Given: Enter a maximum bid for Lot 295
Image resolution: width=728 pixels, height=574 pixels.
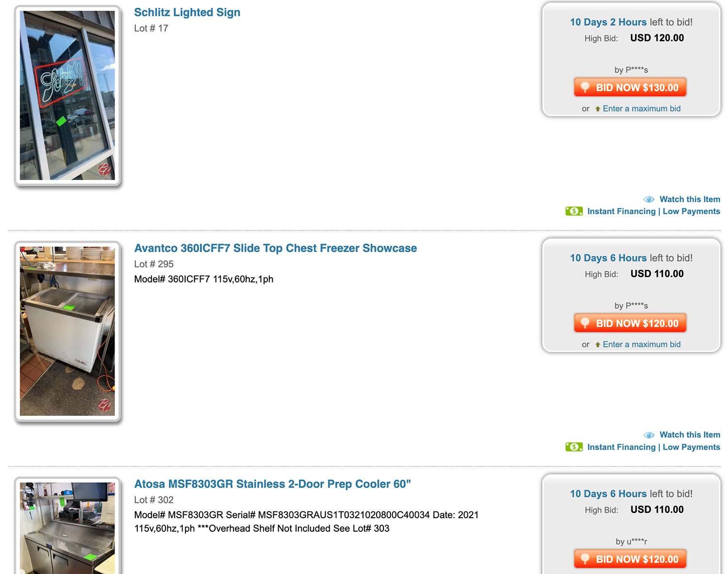Looking at the screenshot, I should [642, 344].
